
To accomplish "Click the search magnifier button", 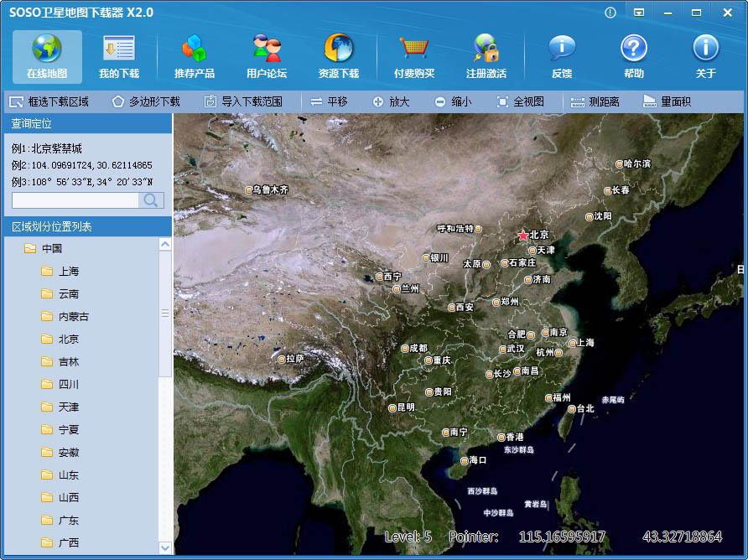I will (151, 200).
